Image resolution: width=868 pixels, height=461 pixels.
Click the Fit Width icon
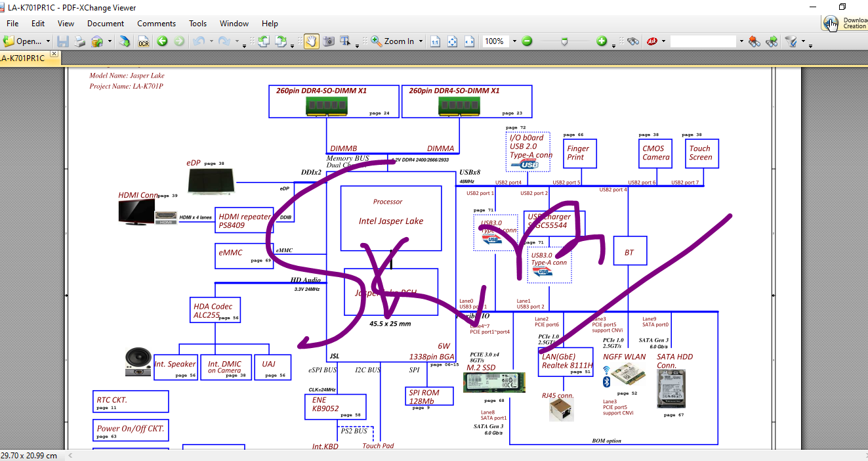coord(469,41)
